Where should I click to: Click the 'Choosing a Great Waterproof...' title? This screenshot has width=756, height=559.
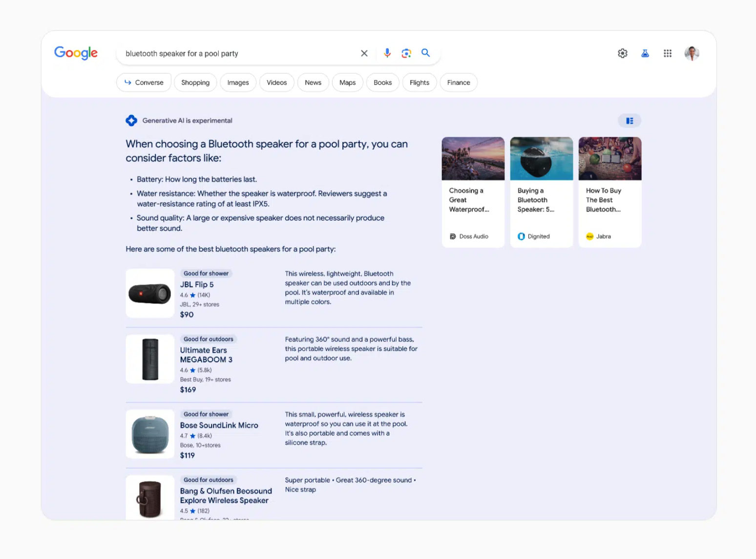click(469, 200)
